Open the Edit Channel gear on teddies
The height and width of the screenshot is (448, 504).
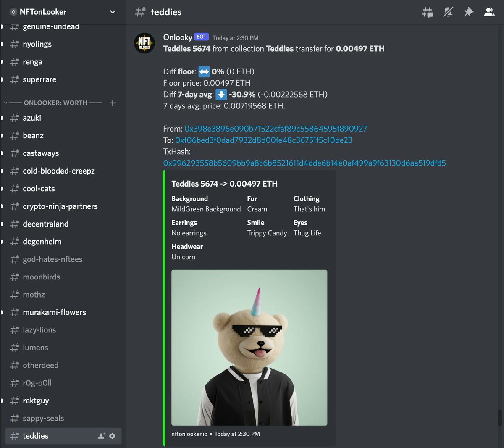coord(112,436)
